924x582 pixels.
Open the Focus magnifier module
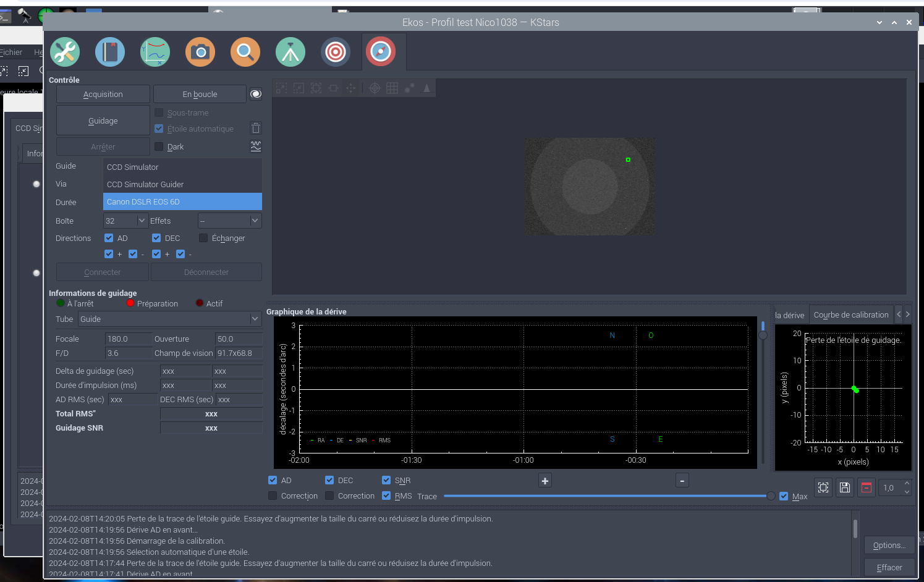[x=245, y=52]
